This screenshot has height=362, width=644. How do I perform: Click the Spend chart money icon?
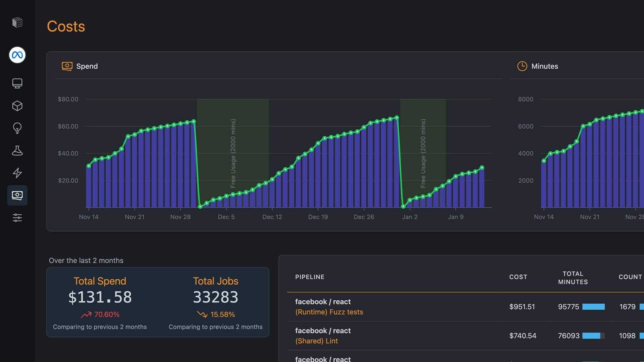[67, 66]
